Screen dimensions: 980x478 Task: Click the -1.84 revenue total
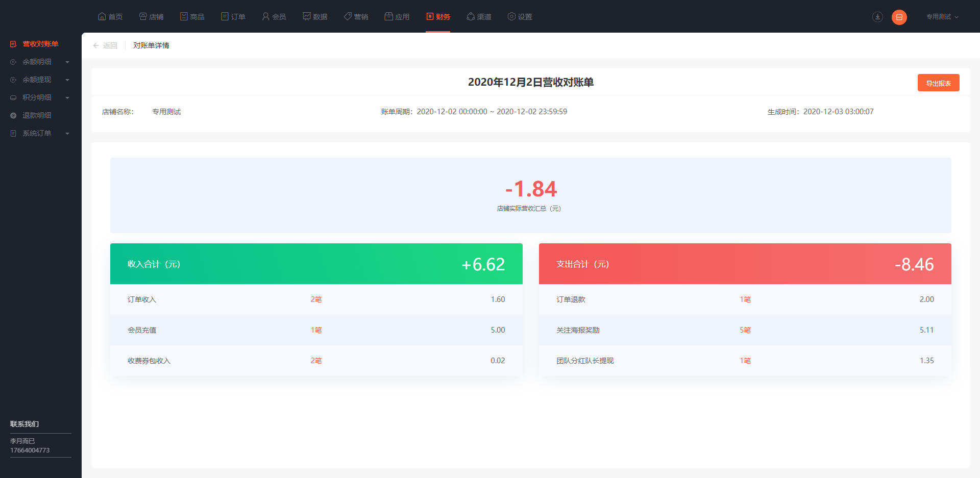click(531, 189)
